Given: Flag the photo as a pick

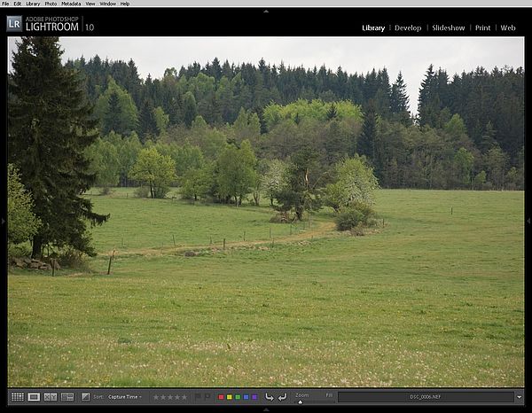Looking at the screenshot, I should (x=198, y=397).
